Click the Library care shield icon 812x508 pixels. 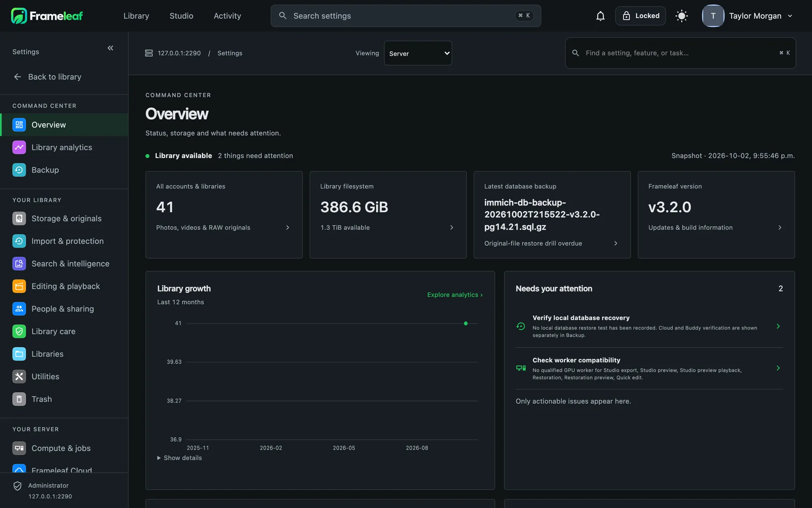pos(19,331)
